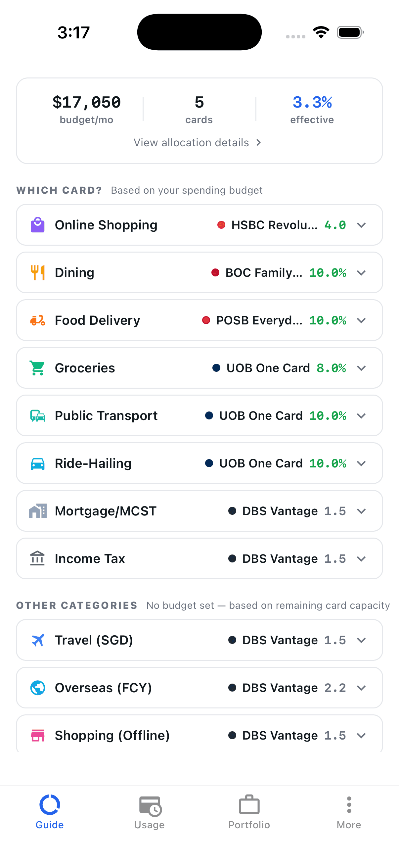This screenshot has width=399, height=868.
Task: Open the Portfolio tab
Action: tap(249, 812)
